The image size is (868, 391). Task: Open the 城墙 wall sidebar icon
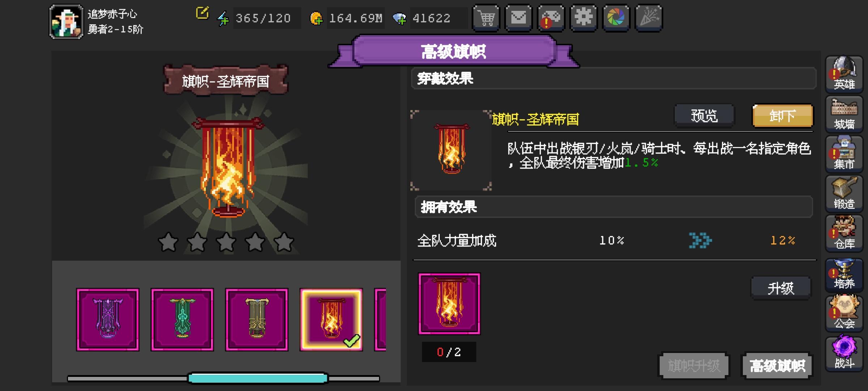tap(844, 114)
